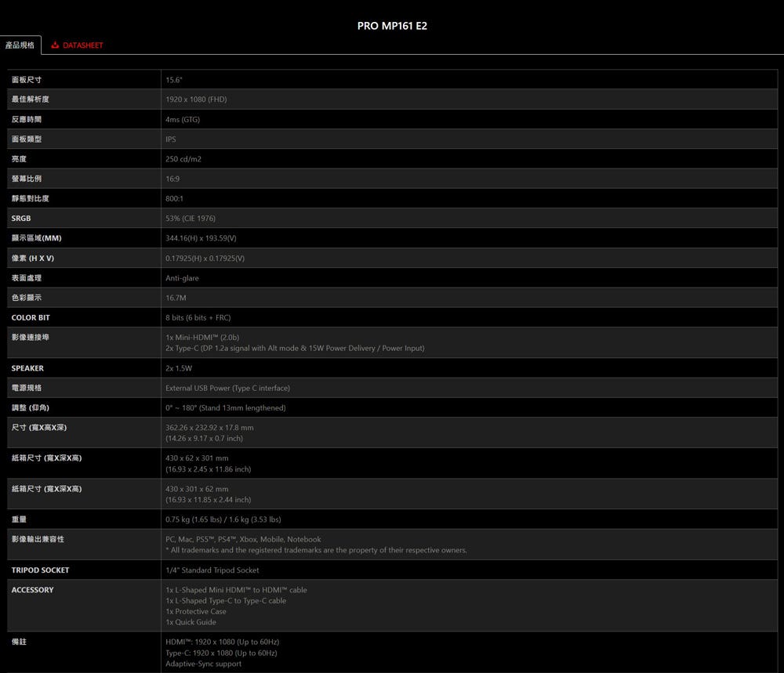Click the Adaptive-Sync support line
The width and height of the screenshot is (784, 673).
[203, 664]
